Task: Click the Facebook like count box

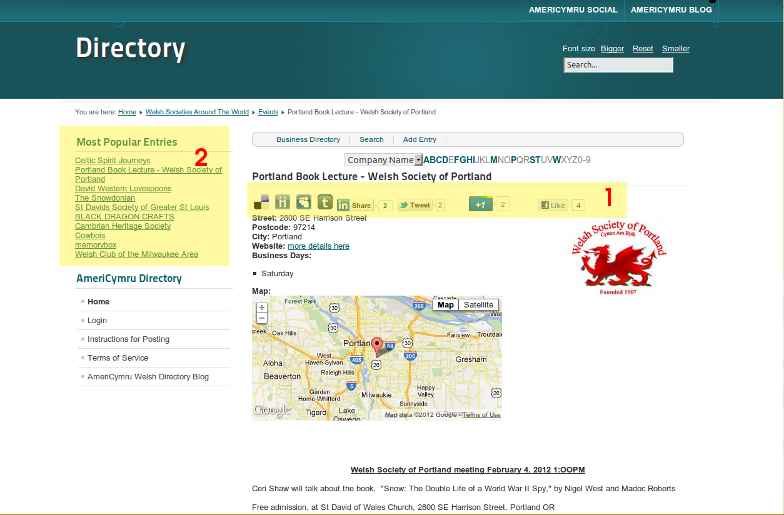Action: [x=578, y=205]
